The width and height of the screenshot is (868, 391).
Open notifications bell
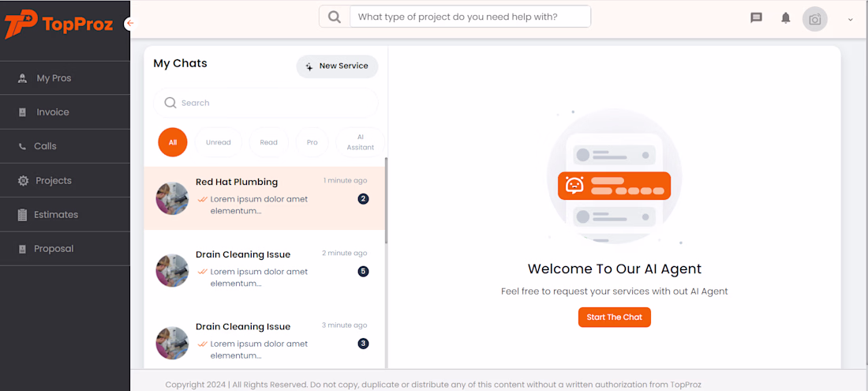785,17
